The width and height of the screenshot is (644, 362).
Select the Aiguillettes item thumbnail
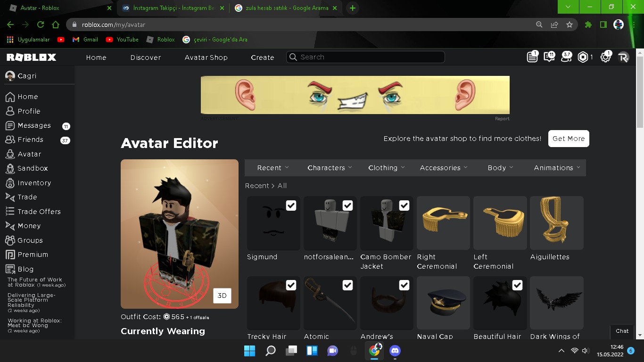[x=557, y=223]
